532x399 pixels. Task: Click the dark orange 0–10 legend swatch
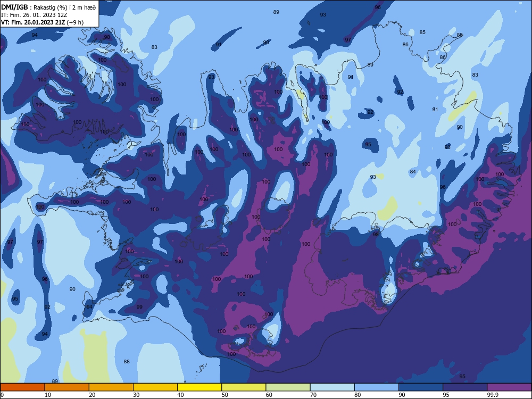[x=22, y=387]
